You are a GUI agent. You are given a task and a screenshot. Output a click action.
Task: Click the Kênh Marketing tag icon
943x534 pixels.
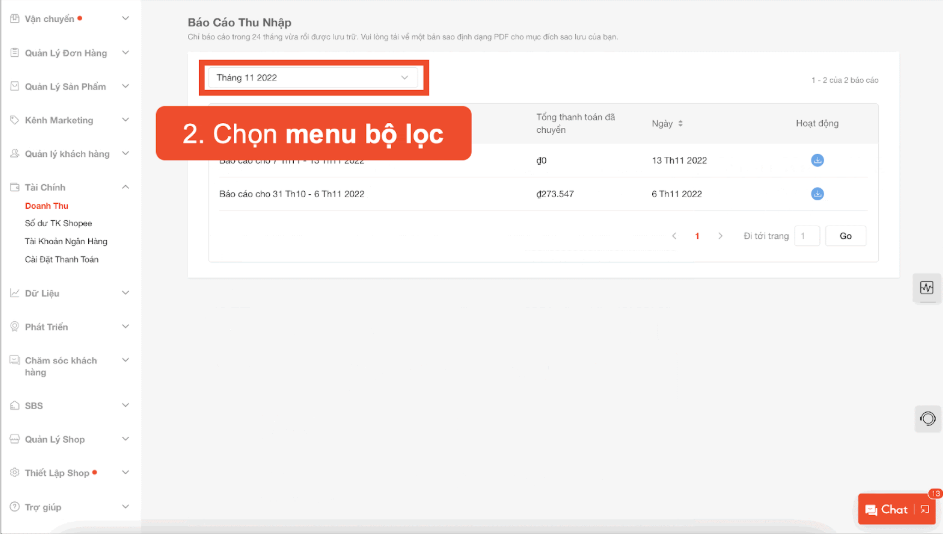click(x=14, y=120)
